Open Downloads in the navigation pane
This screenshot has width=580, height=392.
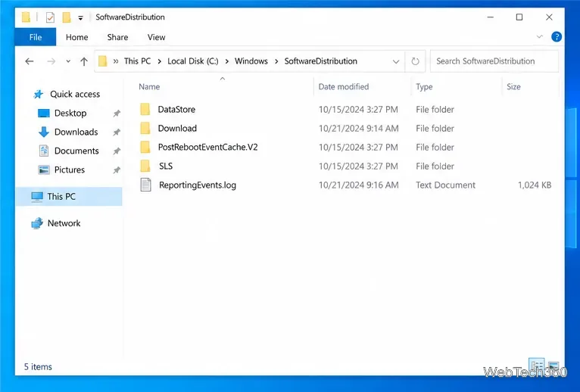click(x=76, y=132)
